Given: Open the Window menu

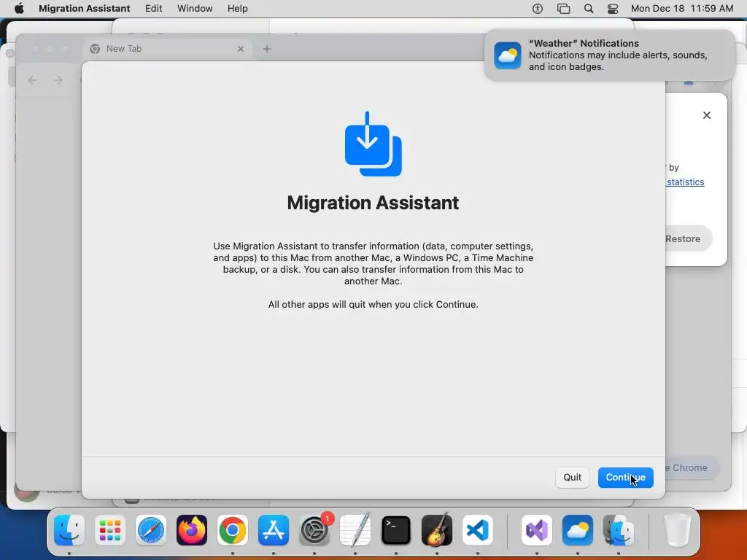Looking at the screenshot, I should pos(195,8).
